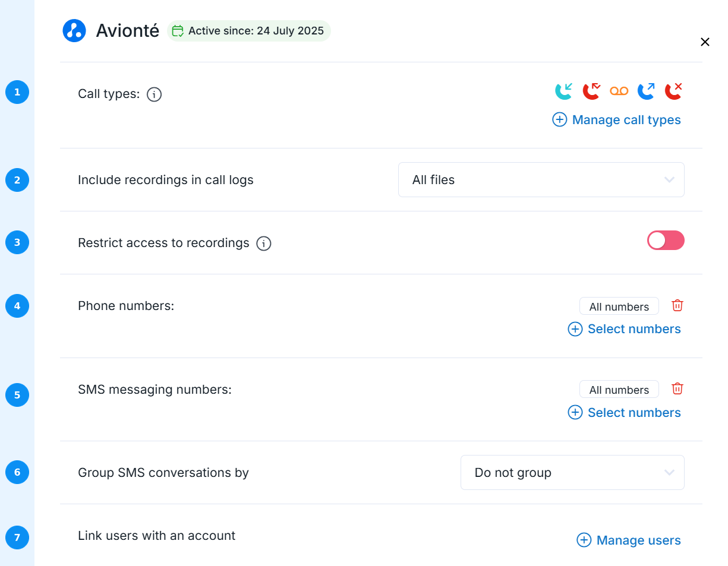This screenshot has height=566, width=728.
Task: Click info icon beside Restrict access to recordings
Action: pos(264,244)
